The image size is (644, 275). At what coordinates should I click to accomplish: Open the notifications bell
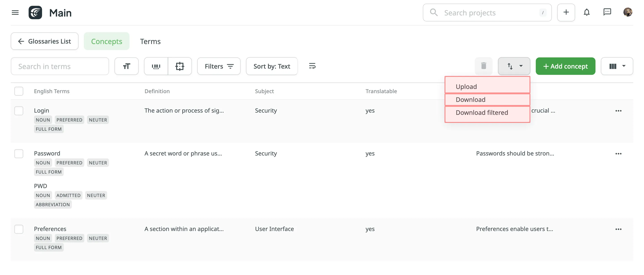(x=587, y=12)
